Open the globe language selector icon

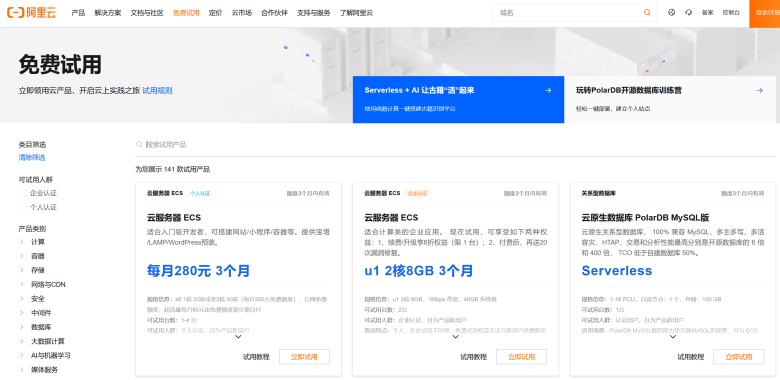click(x=672, y=13)
